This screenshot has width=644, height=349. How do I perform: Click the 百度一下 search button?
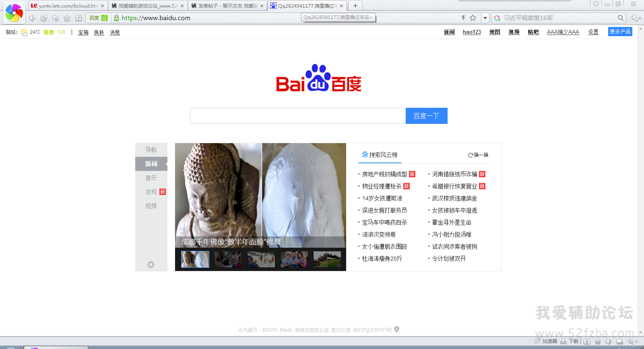coord(427,116)
